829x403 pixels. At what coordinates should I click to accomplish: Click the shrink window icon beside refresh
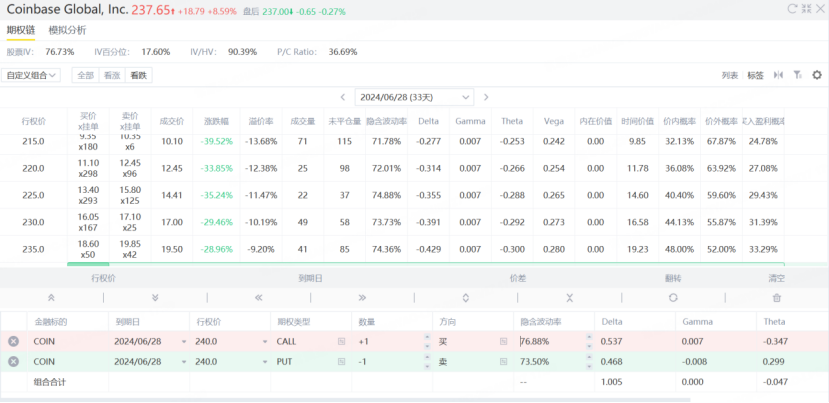pos(806,8)
